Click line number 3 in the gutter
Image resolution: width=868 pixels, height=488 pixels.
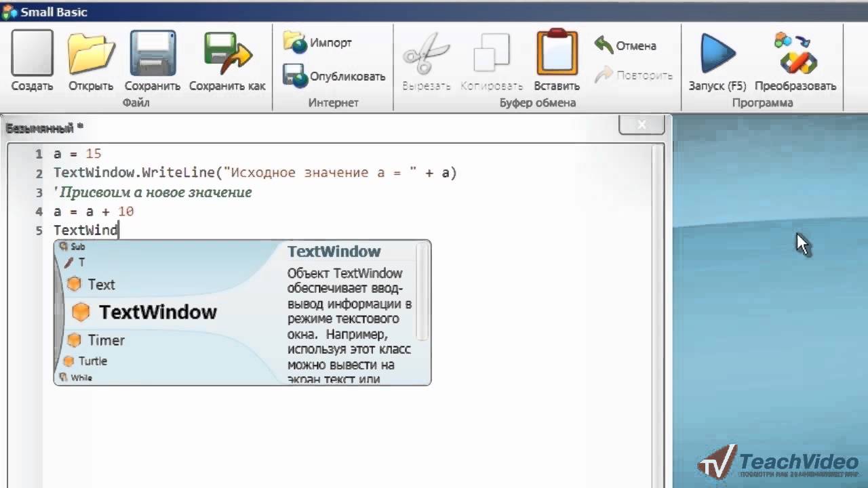pos(39,192)
